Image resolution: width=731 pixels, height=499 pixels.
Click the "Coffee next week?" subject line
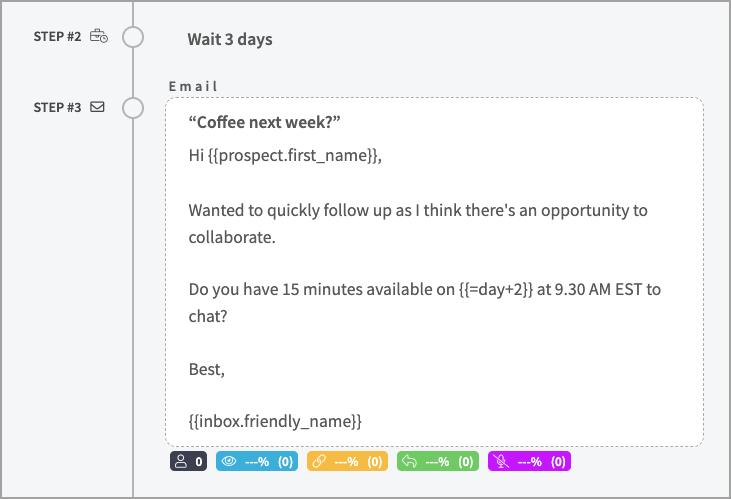(x=265, y=122)
